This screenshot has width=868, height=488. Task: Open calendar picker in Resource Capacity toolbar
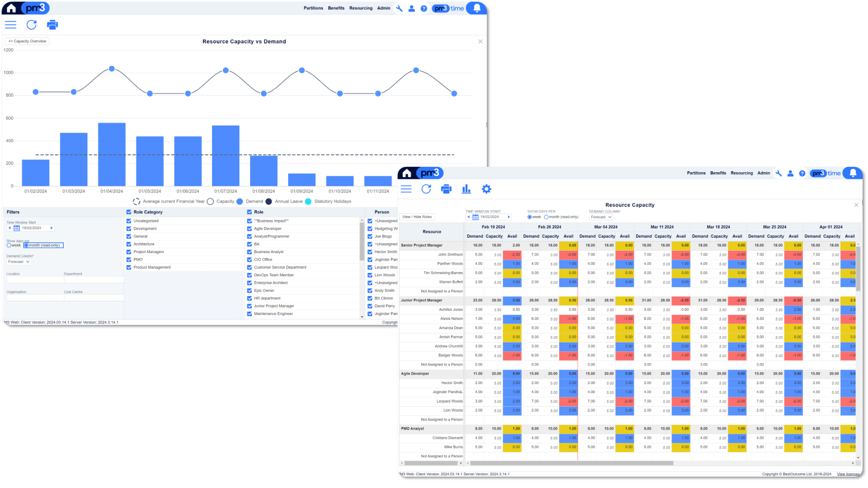(x=475, y=217)
